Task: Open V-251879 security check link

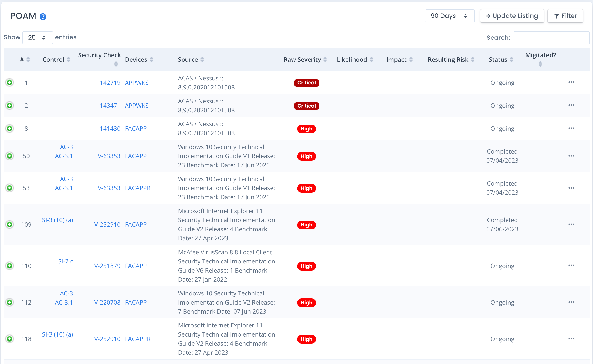Action: click(107, 266)
